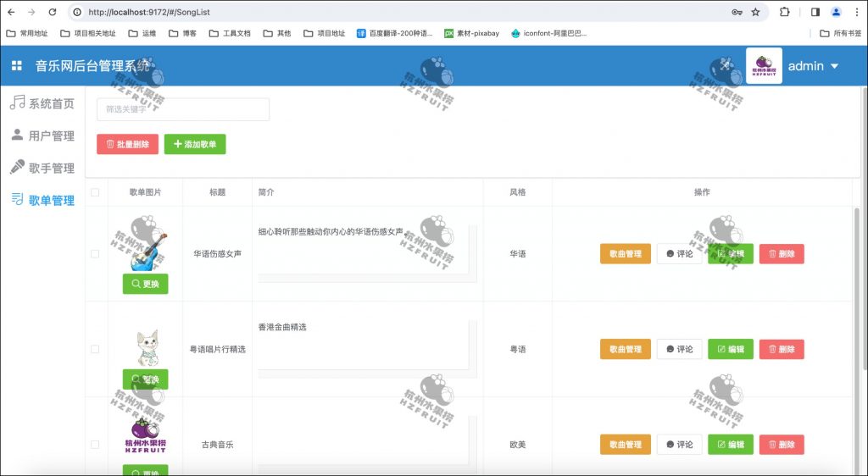Check the 粤语唱片行精选 row checkbox
The image size is (868, 476).
[95, 349]
